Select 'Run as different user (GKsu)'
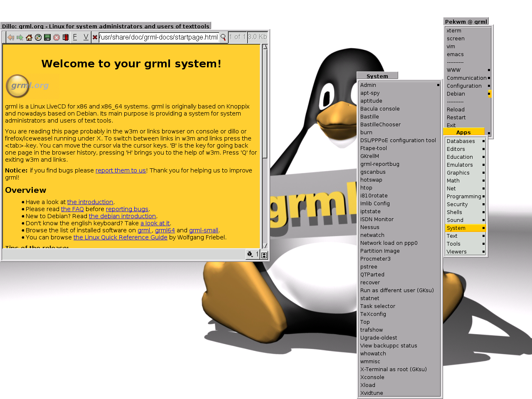 399,291
